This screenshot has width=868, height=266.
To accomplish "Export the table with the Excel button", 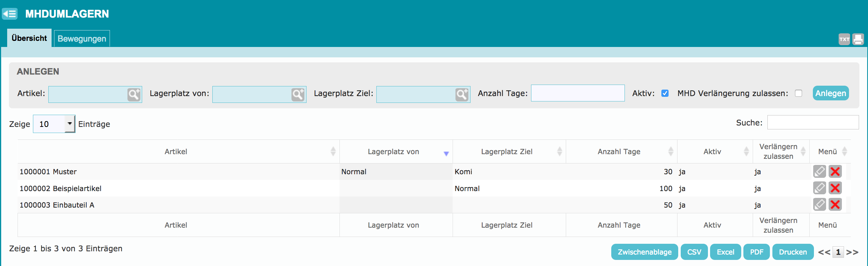I will point(725,252).
